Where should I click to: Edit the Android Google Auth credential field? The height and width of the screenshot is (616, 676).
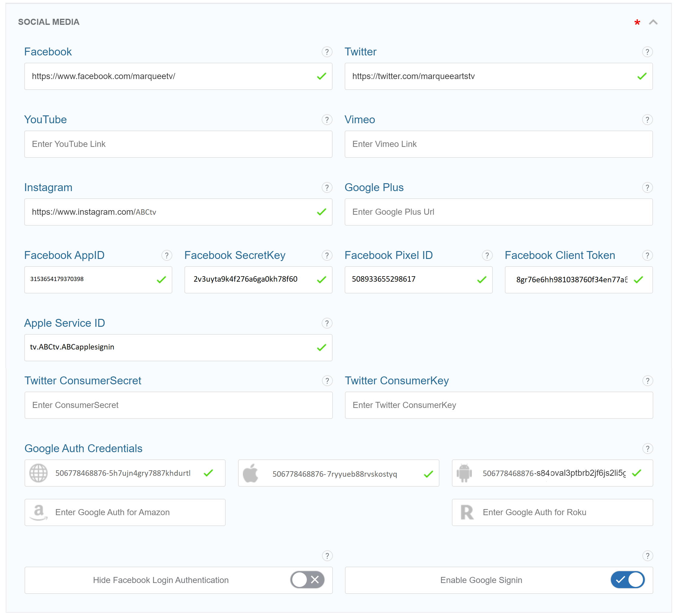pos(553,473)
